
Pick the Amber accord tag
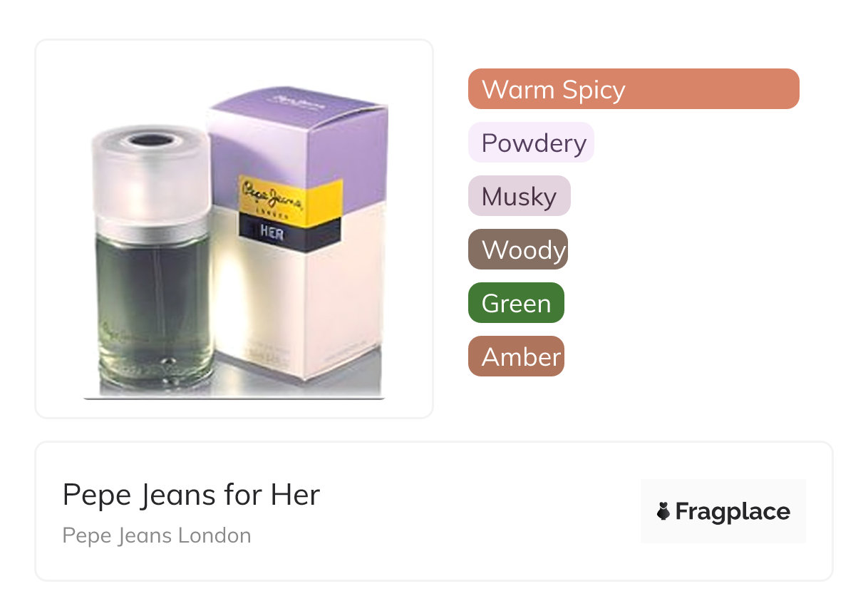(x=516, y=356)
